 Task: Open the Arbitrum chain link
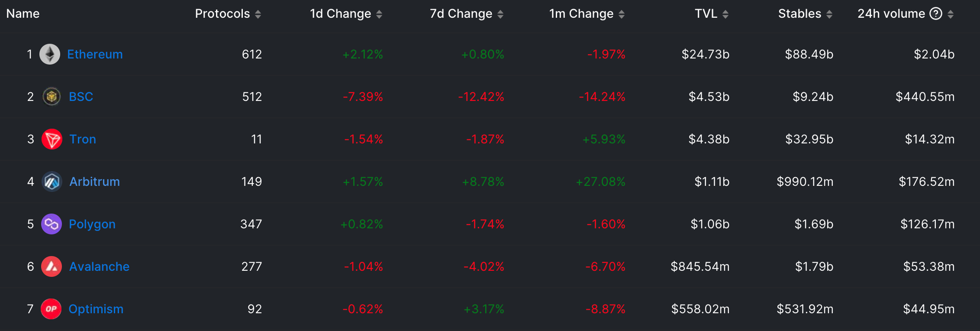click(94, 182)
